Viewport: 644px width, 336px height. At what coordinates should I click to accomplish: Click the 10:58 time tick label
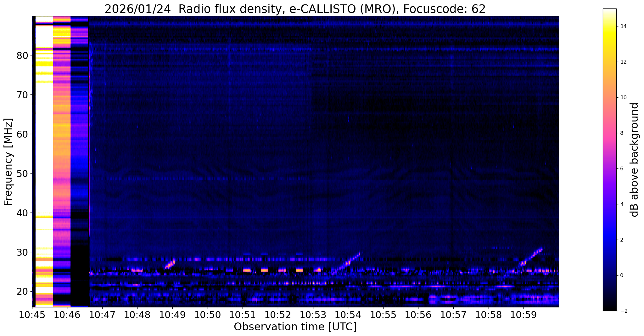coord(488,315)
